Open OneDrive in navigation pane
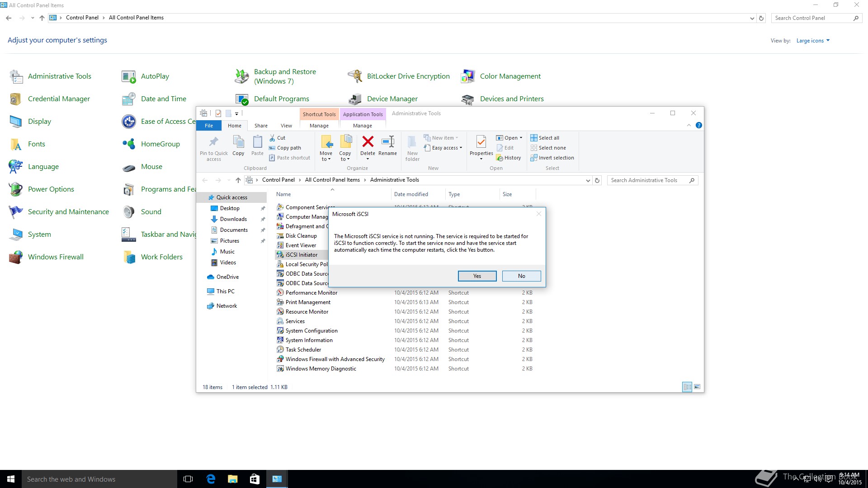868x488 pixels. [227, 277]
